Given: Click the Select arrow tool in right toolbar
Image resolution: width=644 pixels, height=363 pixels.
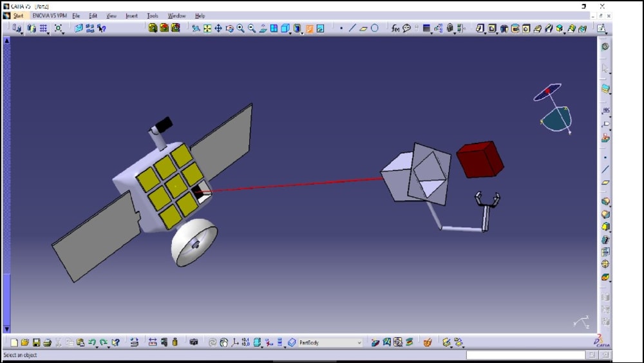Looking at the screenshot, I should pyautogui.click(x=605, y=68).
